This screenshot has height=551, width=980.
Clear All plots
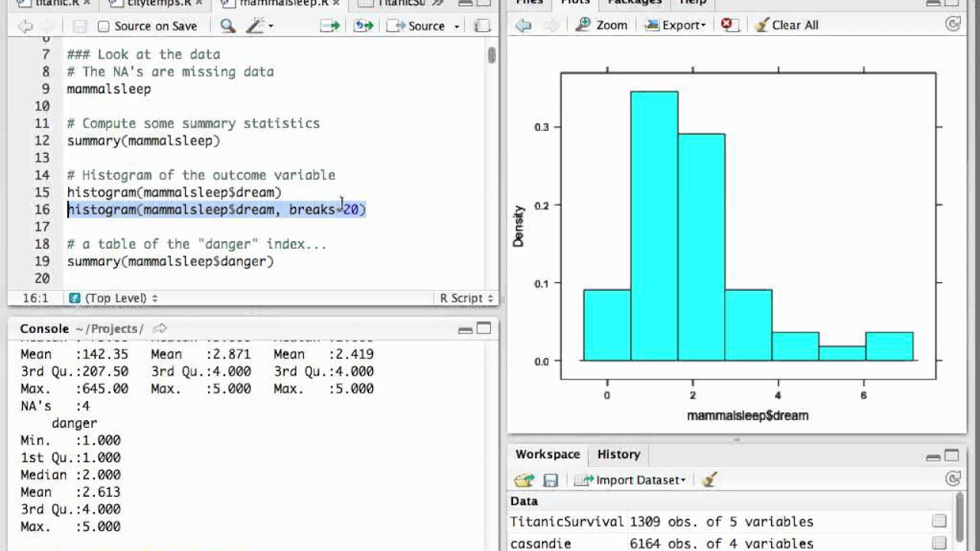[786, 25]
